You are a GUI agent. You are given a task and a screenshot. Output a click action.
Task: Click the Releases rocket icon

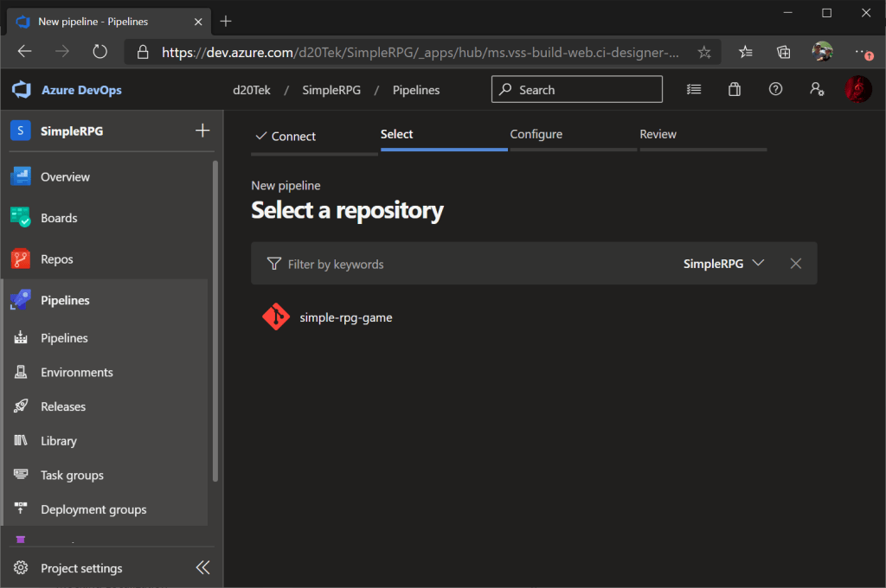point(21,406)
